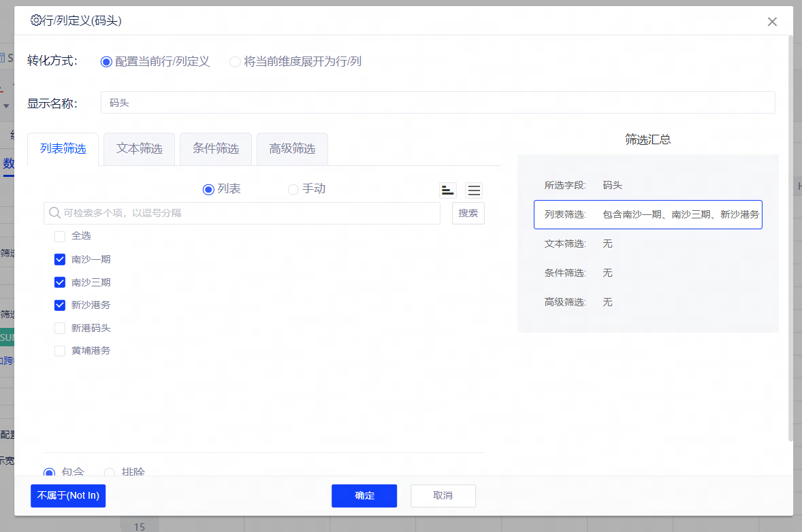Click the 搜索 search button

point(468,213)
